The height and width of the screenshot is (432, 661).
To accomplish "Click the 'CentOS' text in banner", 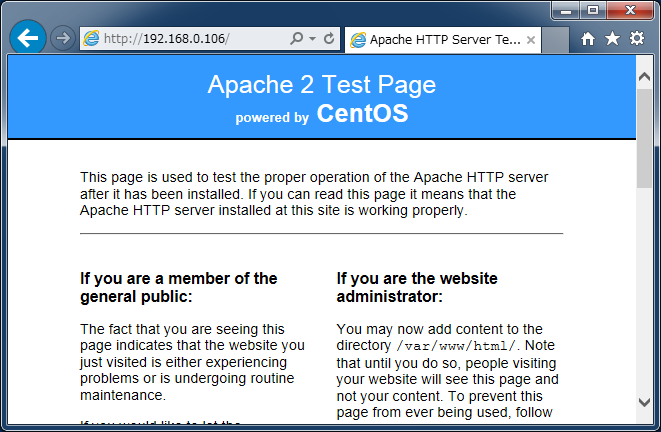I will [363, 113].
